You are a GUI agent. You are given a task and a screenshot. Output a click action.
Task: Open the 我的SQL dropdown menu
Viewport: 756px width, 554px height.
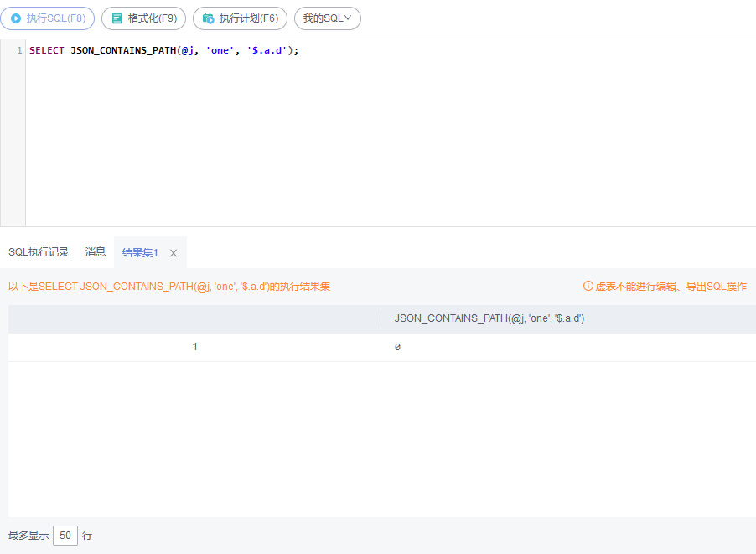327,18
